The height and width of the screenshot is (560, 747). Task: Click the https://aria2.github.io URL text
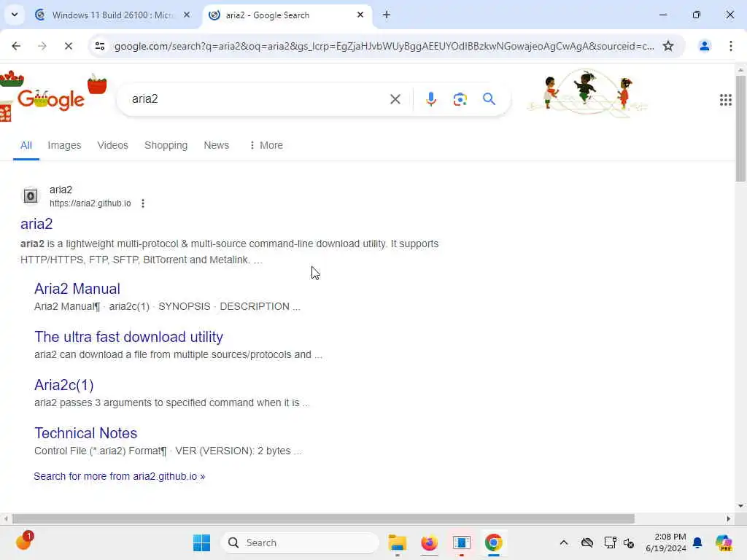90,203
